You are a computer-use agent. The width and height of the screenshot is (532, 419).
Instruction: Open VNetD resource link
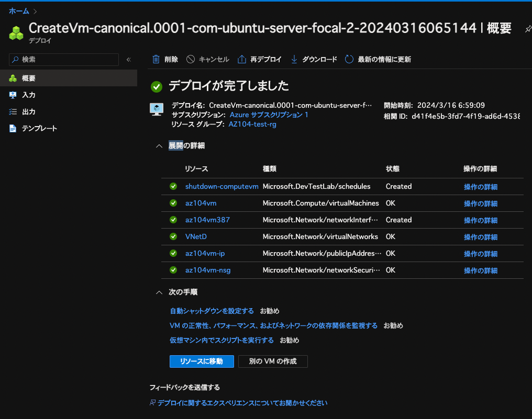[x=196, y=236]
